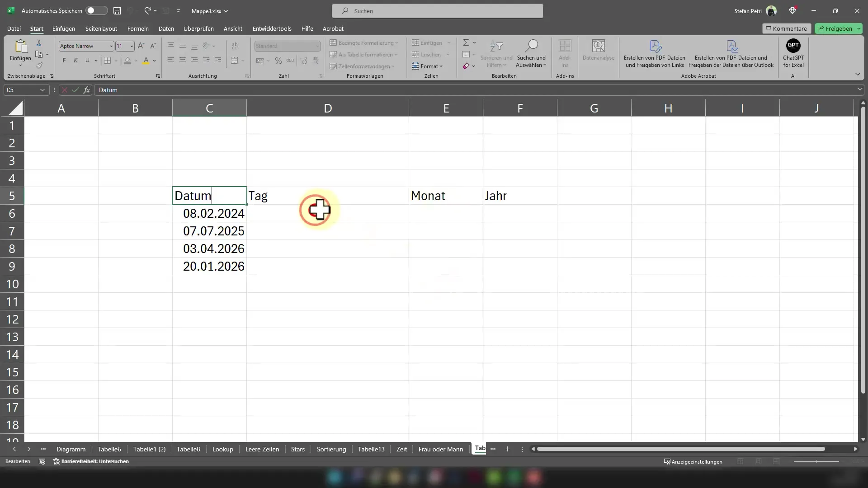Click the Freigeben button
The height and width of the screenshot is (488, 868).
pos(839,28)
